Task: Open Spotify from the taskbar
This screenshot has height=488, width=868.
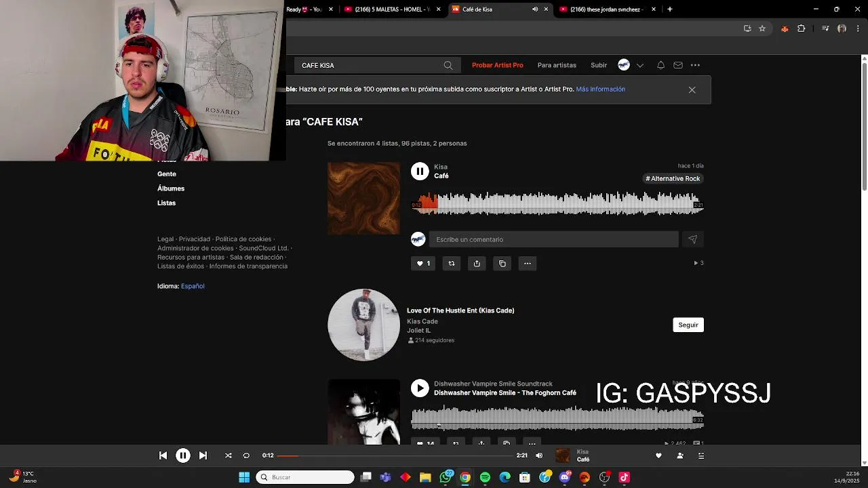Action: [x=485, y=477]
